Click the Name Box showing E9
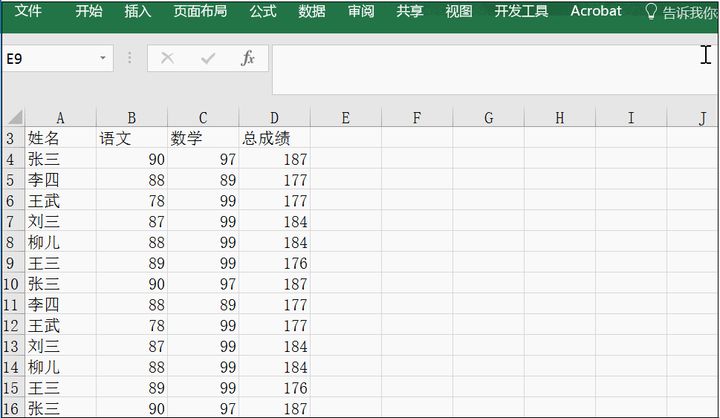Screen dimensions: 720x418 48,59
